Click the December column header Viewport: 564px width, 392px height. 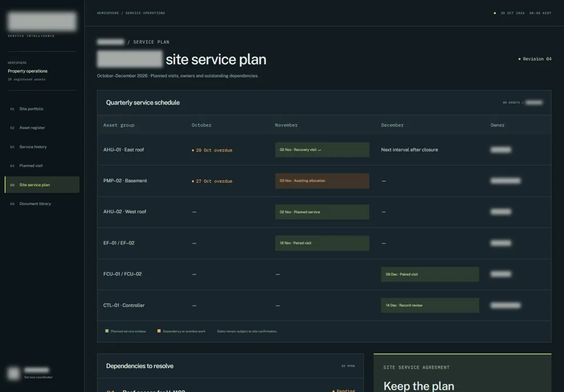click(392, 125)
